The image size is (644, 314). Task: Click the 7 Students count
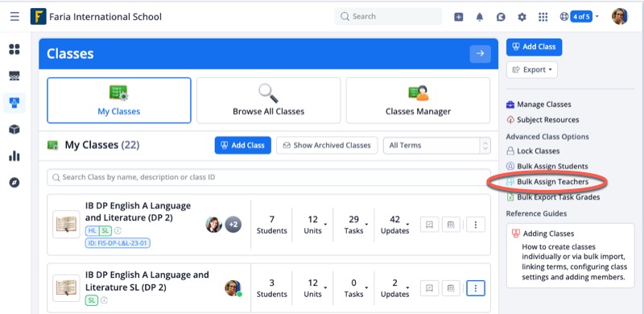click(272, 225)
